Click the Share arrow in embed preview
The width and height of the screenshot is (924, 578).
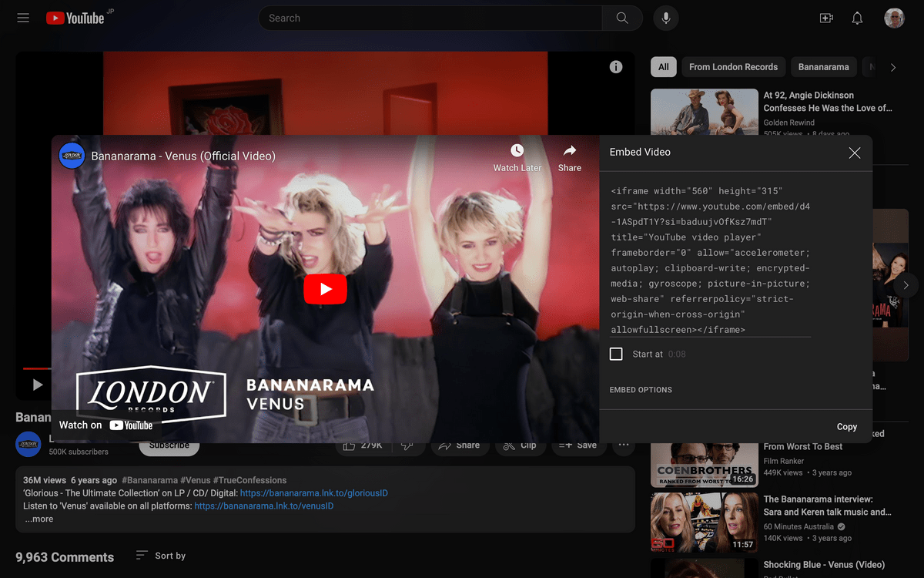[570, 157]
